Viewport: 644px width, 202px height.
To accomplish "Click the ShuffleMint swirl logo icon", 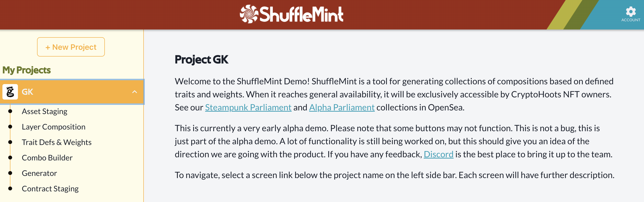I will (x=249, y=14).
